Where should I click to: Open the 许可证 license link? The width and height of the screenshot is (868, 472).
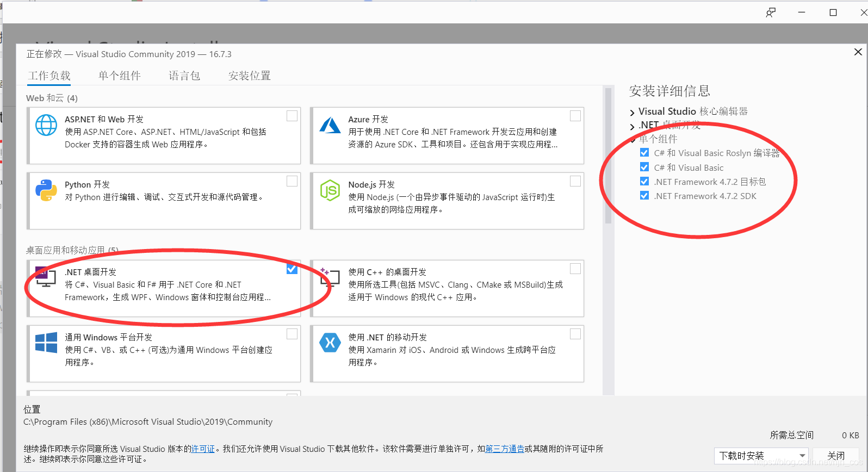tap(203, 449)
